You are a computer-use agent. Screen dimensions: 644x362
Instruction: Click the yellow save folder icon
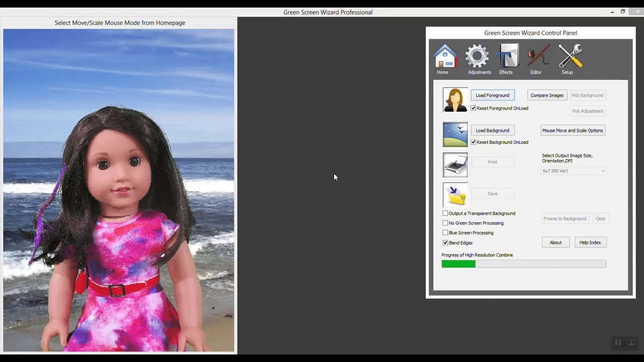pyautogui.click(x=455, y=195)
